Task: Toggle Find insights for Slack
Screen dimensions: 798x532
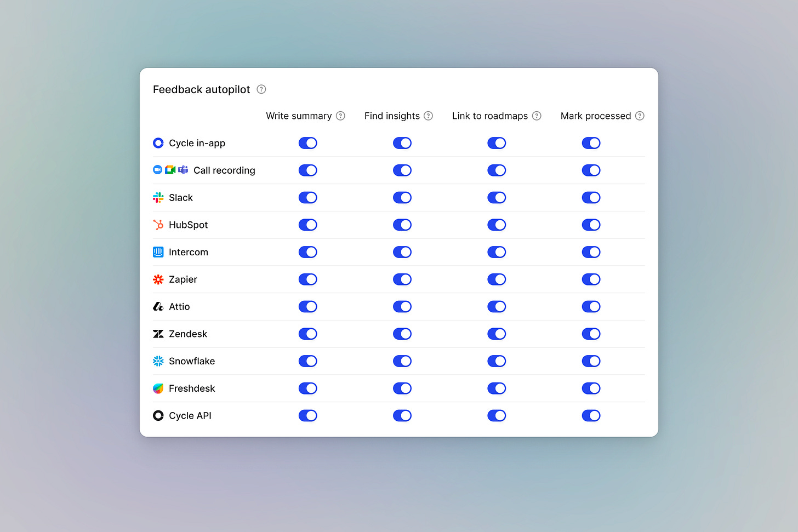Action: [x=402, y=198]
